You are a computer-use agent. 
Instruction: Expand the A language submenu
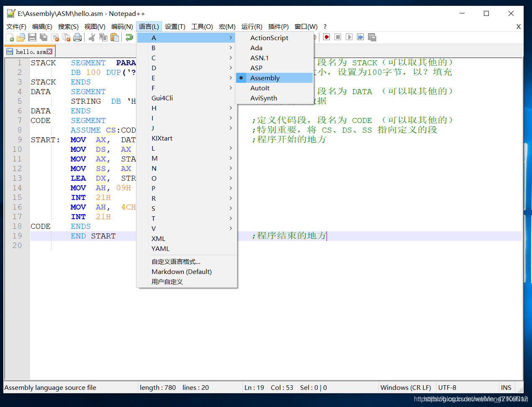click(186, 38)
